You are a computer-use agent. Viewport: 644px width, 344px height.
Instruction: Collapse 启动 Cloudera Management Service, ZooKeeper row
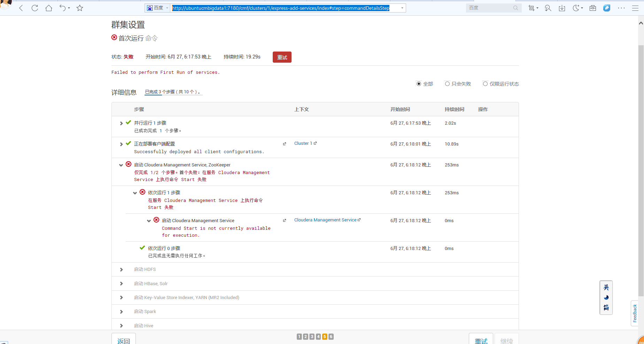pos(121,165)
